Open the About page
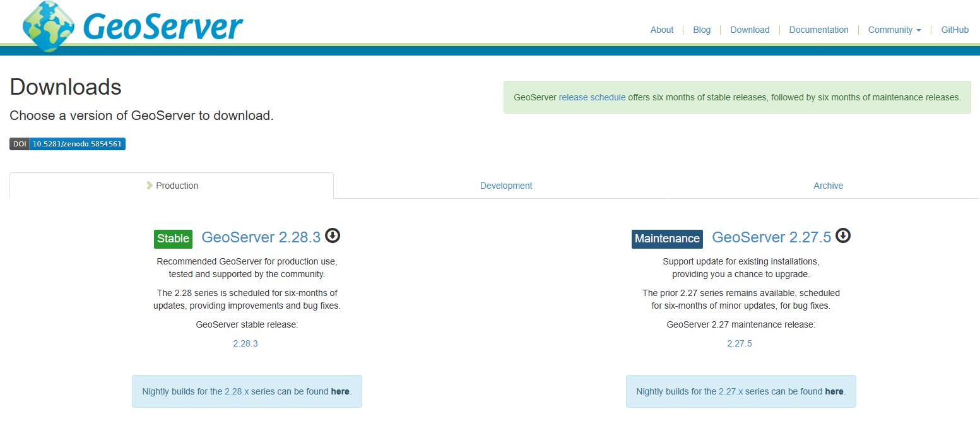 tap(662, 30)
